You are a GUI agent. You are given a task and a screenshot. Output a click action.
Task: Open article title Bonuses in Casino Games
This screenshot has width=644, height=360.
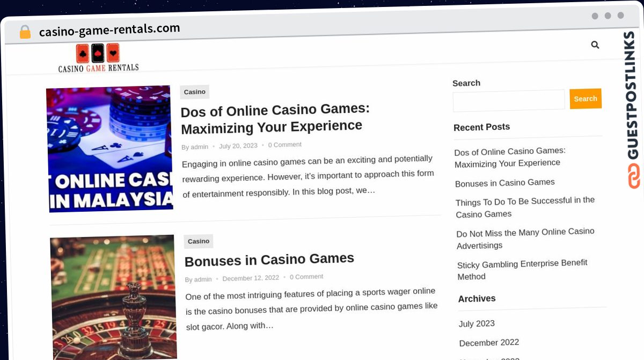coord(269,260)
